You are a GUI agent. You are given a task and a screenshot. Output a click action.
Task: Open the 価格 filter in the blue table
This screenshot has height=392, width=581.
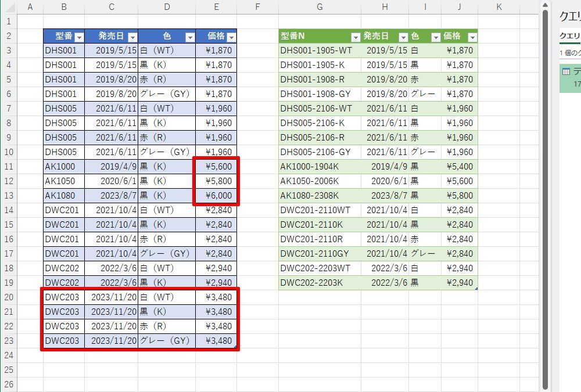pos(231,37)
